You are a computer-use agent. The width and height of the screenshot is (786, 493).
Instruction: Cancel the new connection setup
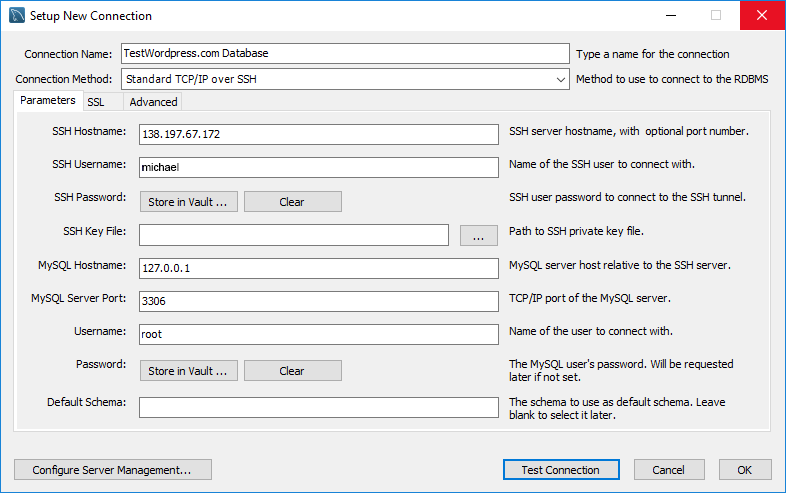[669, 470]
